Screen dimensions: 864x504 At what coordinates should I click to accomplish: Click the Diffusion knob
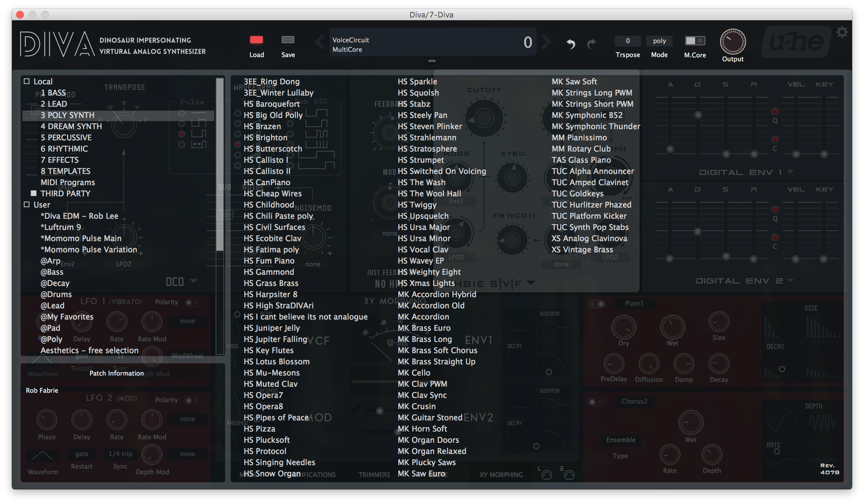(x=649, y=364)
